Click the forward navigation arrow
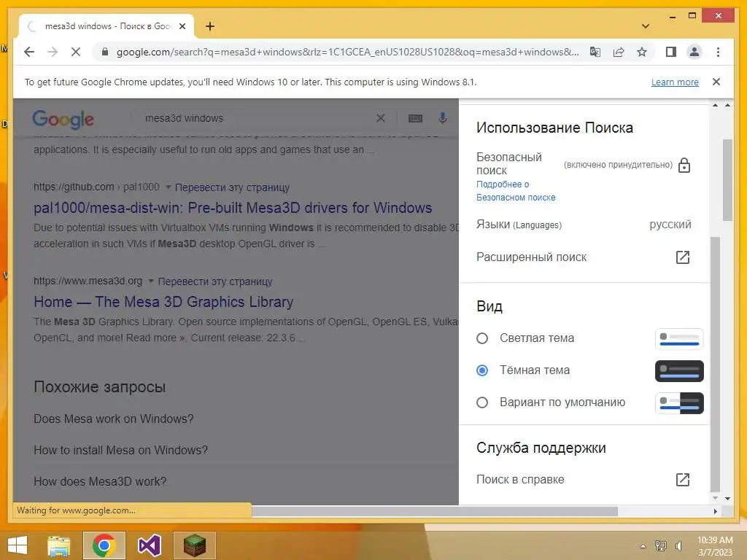 53,52
